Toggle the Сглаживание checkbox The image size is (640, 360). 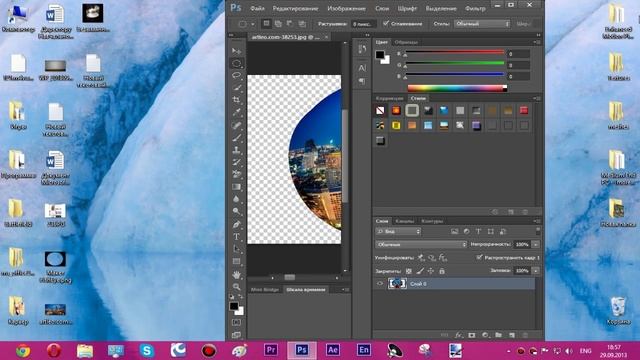coord(386,24)
